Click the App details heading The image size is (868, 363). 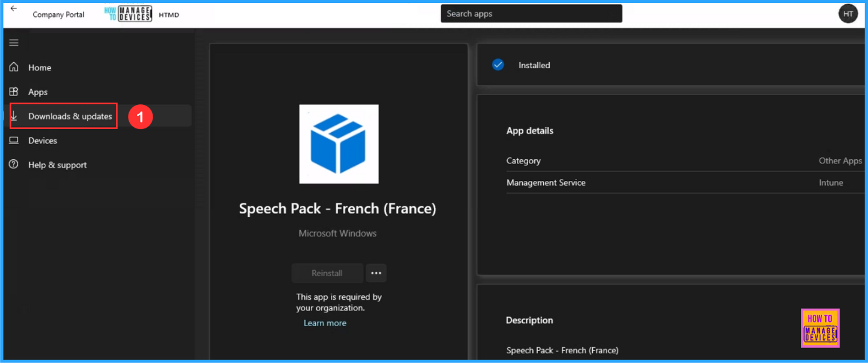coord(530,130)
